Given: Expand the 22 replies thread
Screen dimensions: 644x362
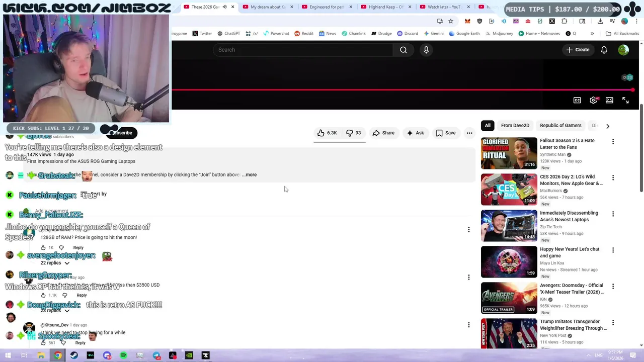Looking at the screenshot, I should point(55,263).
